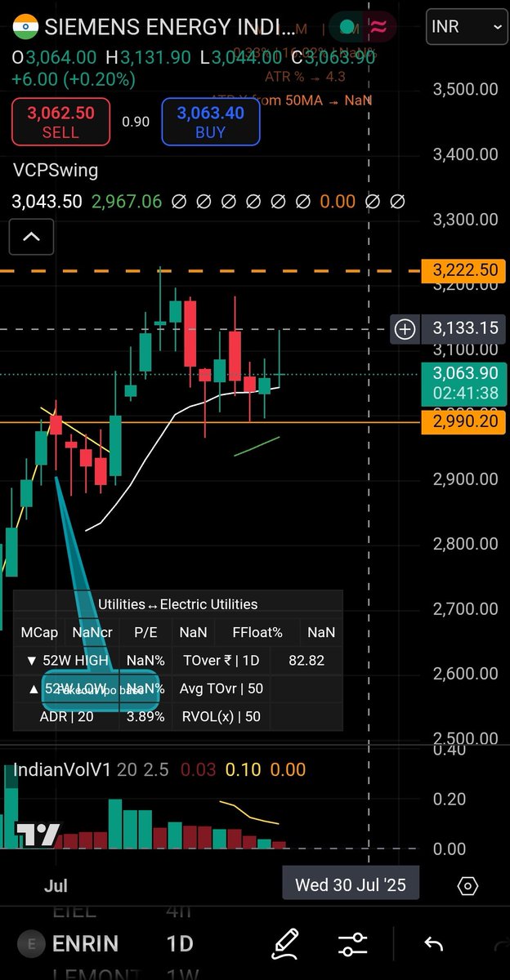Click the ATR % 4.3 overlay text
510x980 pixels.
(x=305, y=77)
